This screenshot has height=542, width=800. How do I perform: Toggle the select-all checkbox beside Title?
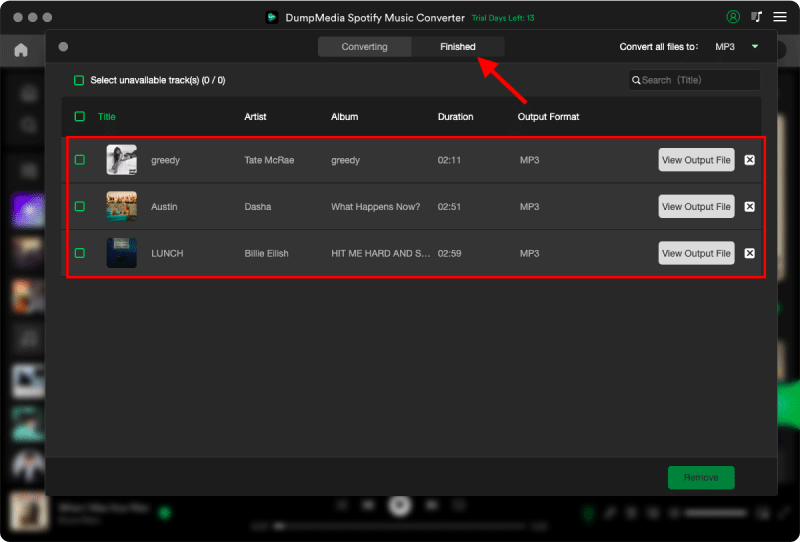point(80,116)
